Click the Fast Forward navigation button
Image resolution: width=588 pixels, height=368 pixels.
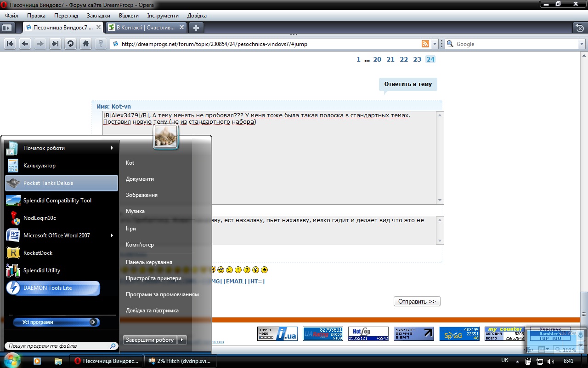coord(55,44)
